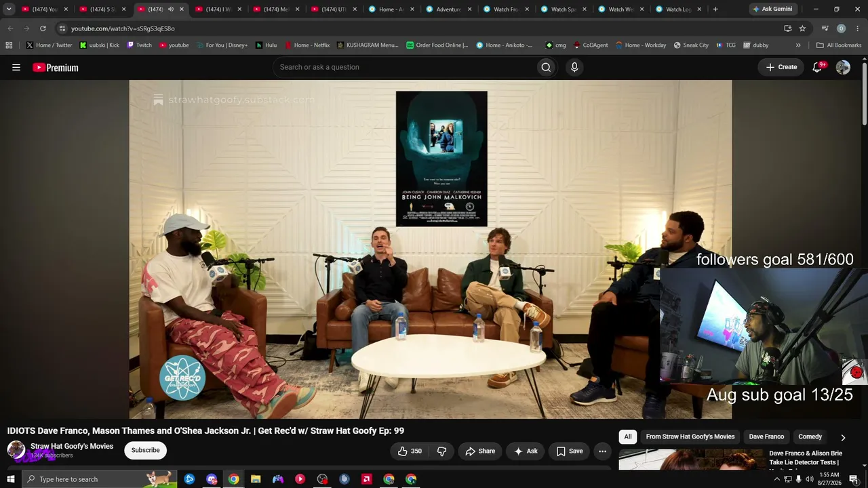Screen dimensions: 868x488
Task: Open Home - Netflix bookmark
Action: [307, 45]
